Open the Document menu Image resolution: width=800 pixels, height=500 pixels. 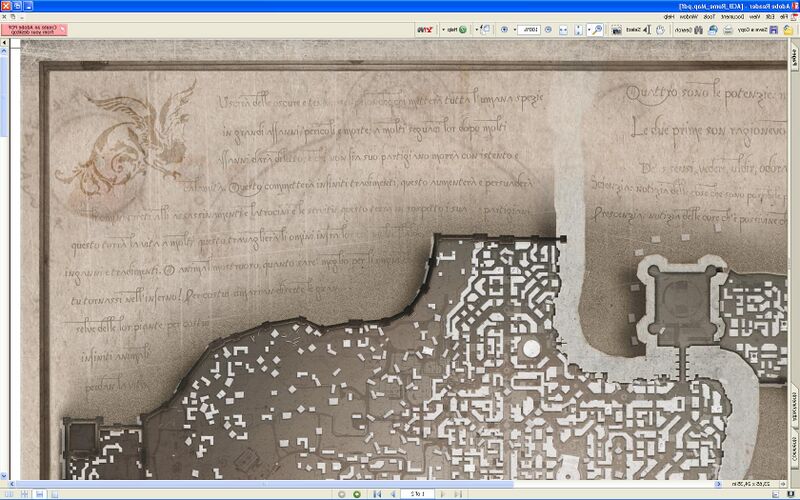(733, 16)
